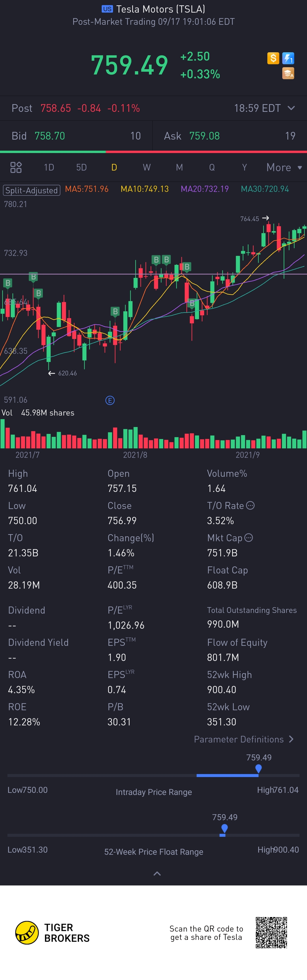The height and width of the screenshot is (980, 307).
Task: Toggle the MA20 indicator label
Action: coord(204,189)
